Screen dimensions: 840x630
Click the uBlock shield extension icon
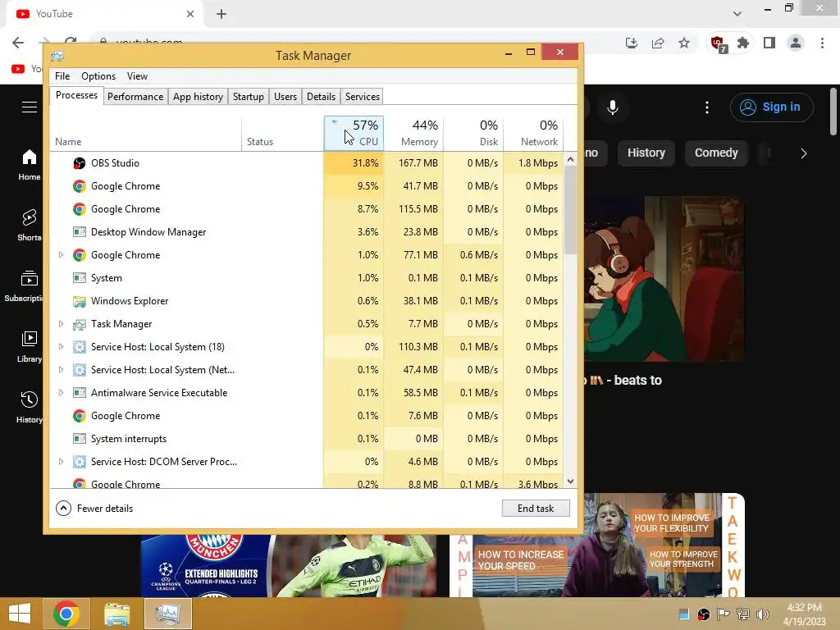[718, 43]
